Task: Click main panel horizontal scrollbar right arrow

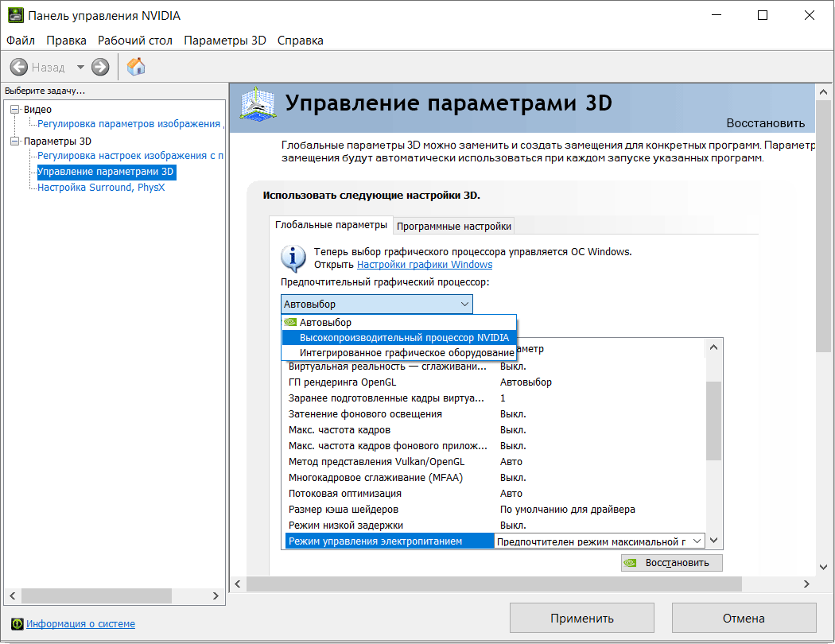Action: tap(807, 584)
